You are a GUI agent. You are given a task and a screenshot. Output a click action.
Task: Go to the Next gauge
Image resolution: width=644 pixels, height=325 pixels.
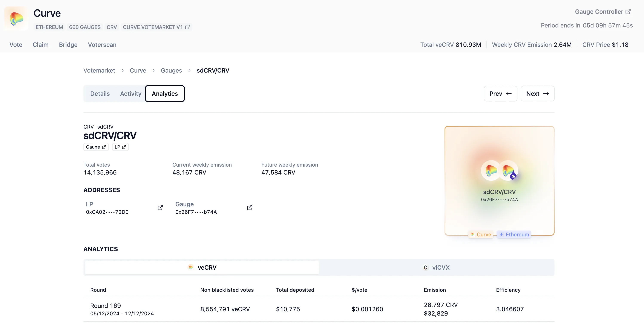(x=538, y=94)
